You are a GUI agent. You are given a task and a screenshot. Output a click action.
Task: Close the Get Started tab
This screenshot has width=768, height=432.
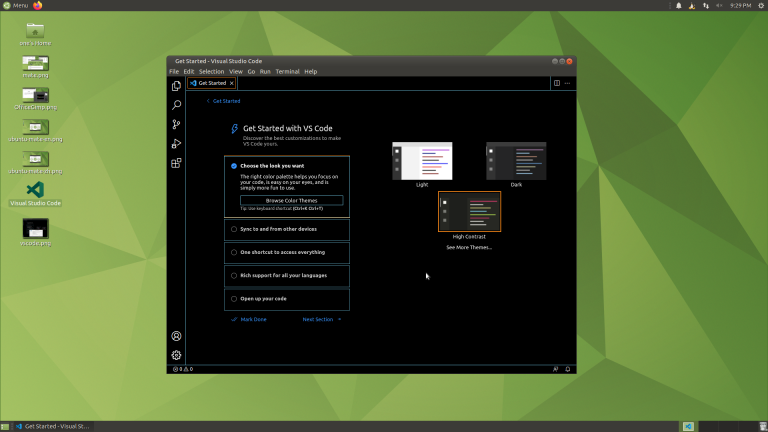[x=232, y=83]
